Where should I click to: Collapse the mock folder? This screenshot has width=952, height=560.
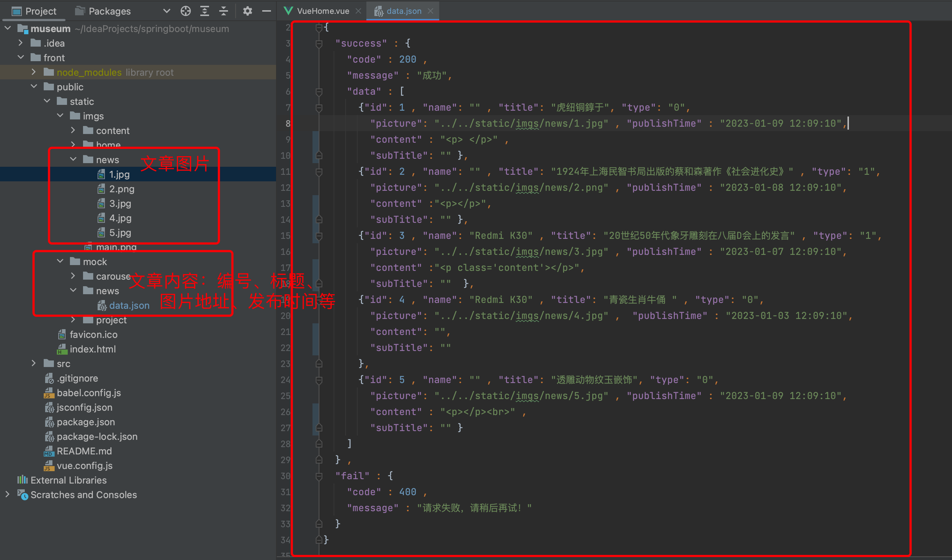(x=60, y=261)
